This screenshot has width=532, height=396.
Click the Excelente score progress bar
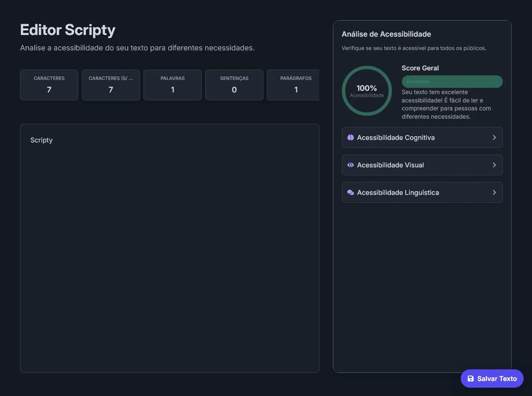[x=452, y=82]
